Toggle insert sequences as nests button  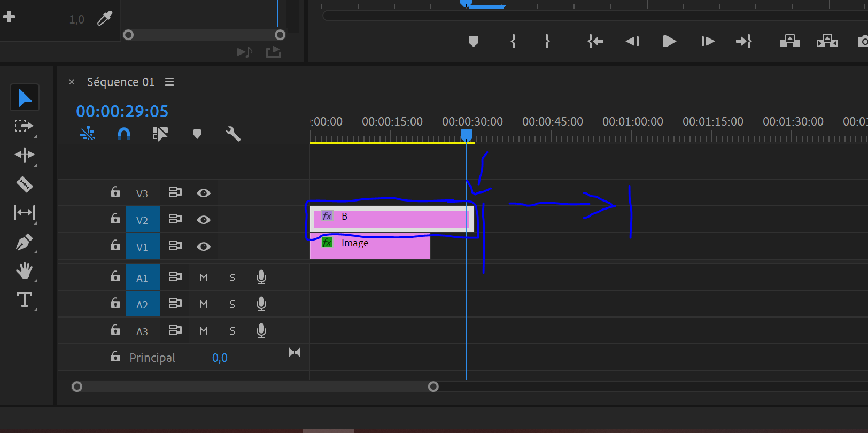point(88,134)
